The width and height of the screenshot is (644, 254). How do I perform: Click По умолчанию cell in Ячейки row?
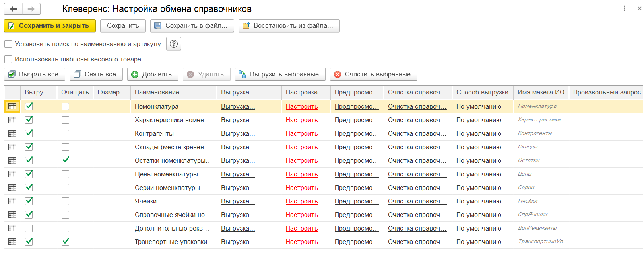click(x=483, y=201)
